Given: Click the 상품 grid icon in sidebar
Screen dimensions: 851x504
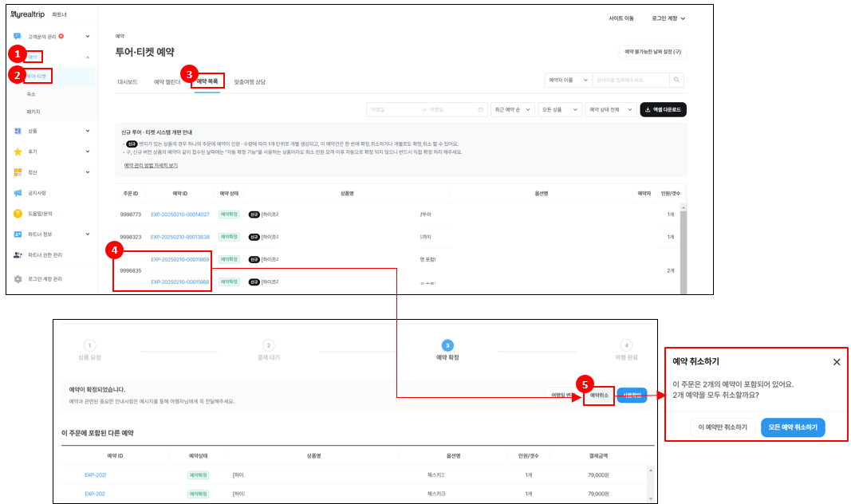Looking at the screenshot, I should click(x=18, y=130).
